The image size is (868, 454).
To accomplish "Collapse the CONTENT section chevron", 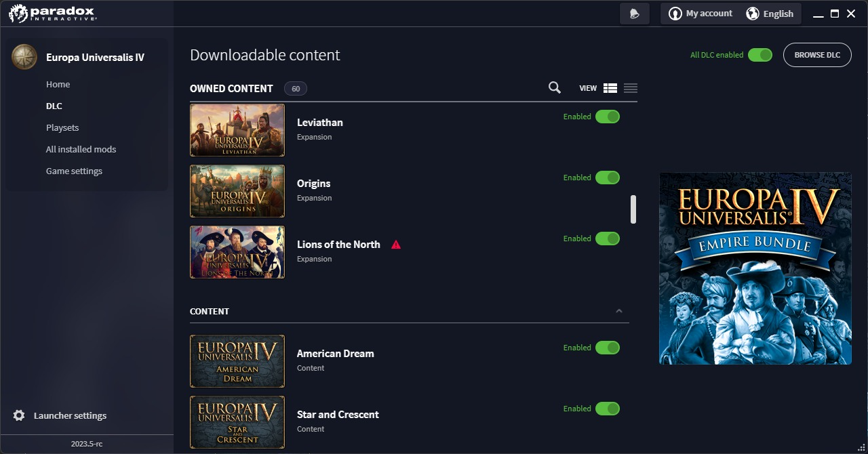I will [x=618, y=311].
